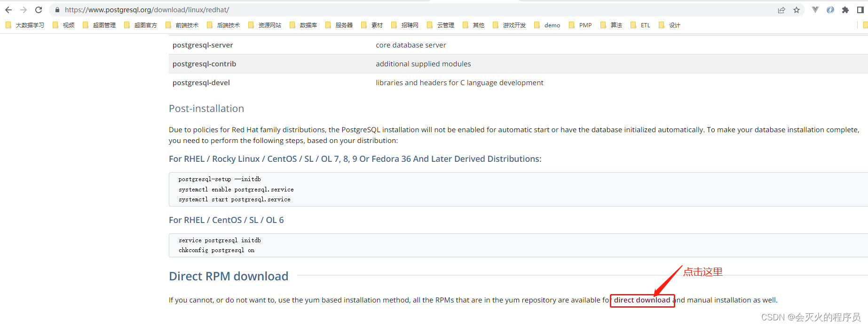Open the 设计 bookmark folder
The height and width of the screenshot is (326, 868).
pyautogui.click(x=670, y=25)
